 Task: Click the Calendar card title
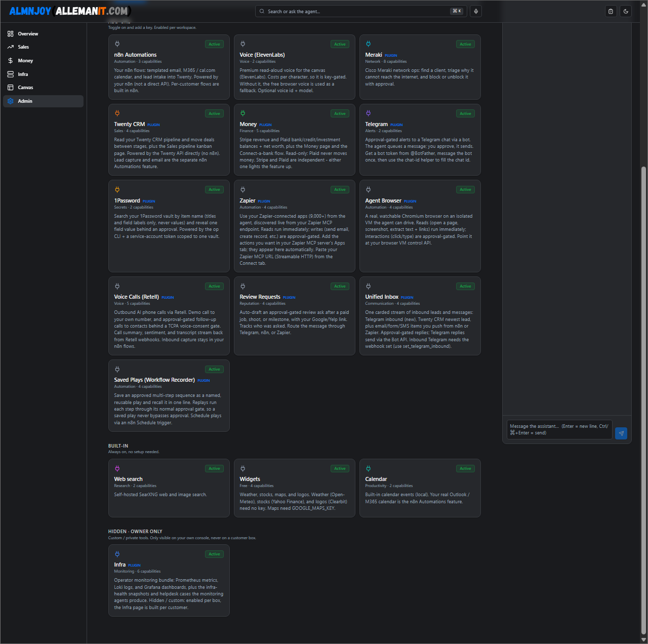[376, 479]
